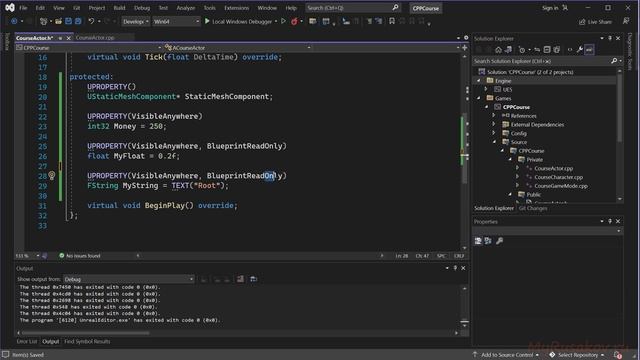Click Alphabetical sort icon in Properties panel
640x360 pixels.
pos(488,241)
